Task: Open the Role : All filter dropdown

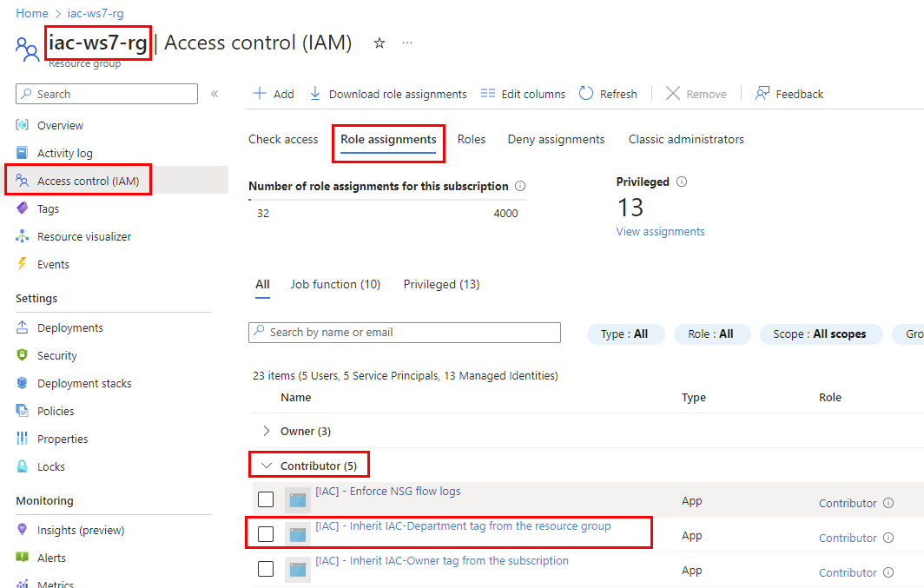Action: [x=712, y=334]
